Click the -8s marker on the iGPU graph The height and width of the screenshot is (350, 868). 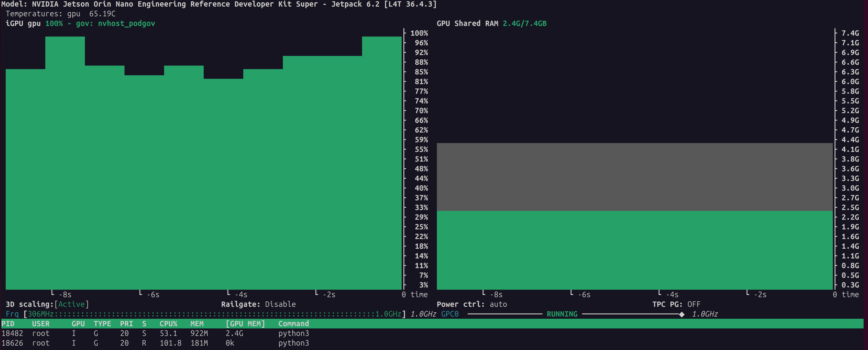pos(65,295)
